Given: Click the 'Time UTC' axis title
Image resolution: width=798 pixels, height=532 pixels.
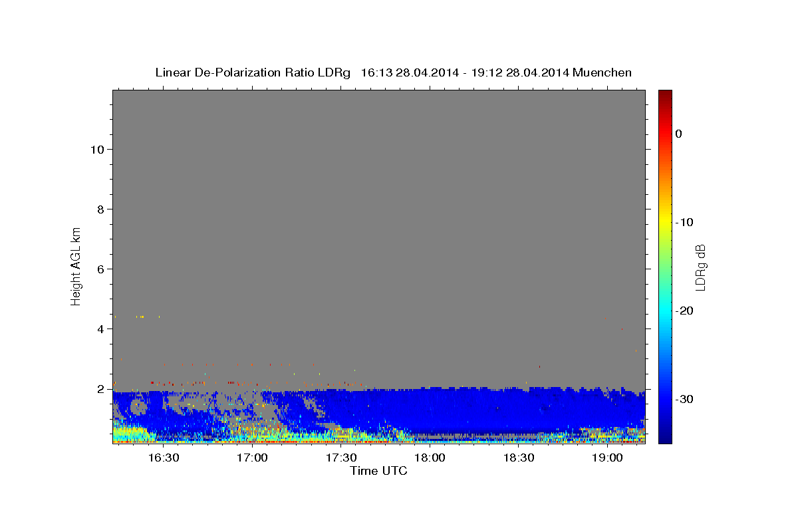Looking at the screenshot, I should [378, 471].
